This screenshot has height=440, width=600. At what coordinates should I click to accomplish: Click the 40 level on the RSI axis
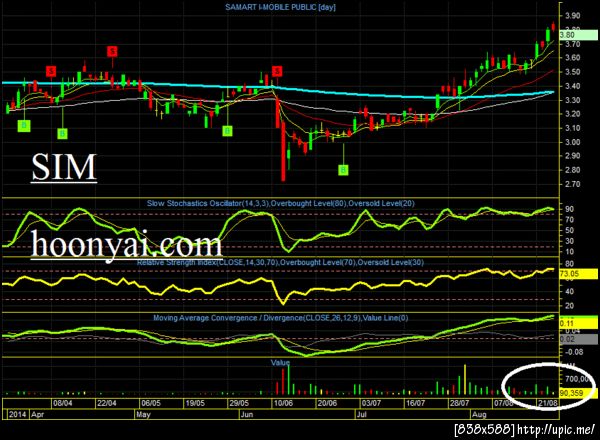coord(569,292)
